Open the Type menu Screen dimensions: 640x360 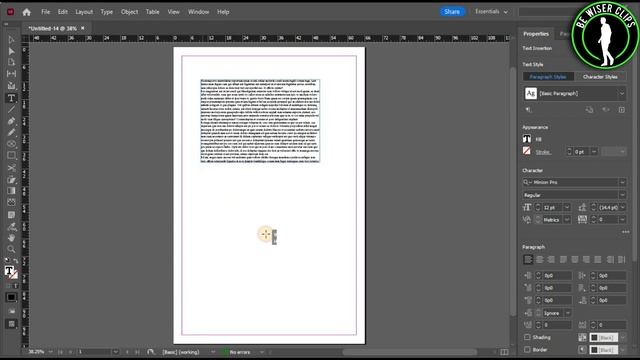107,12
